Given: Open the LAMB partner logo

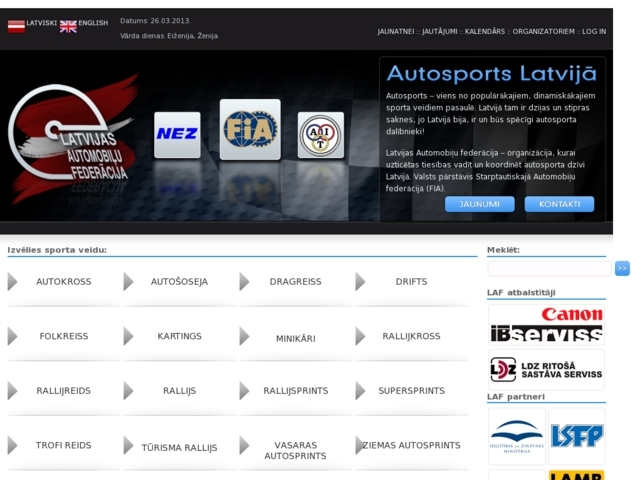Looking at the screenshot, I should (x=577, y=475).
